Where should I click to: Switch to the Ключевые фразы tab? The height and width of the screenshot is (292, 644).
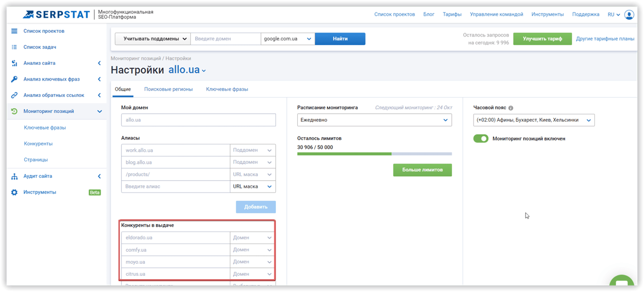[x=227, y=90]
